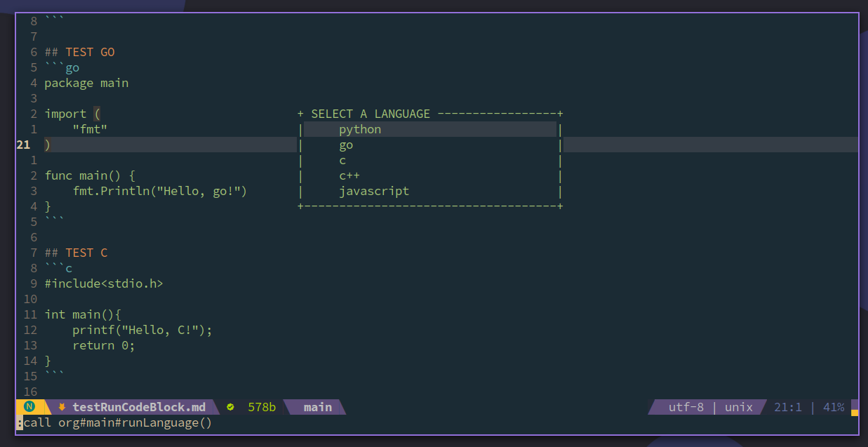Click the import ( line
Image resolution: width=868 pixels, height=447 pixels.
72,114
